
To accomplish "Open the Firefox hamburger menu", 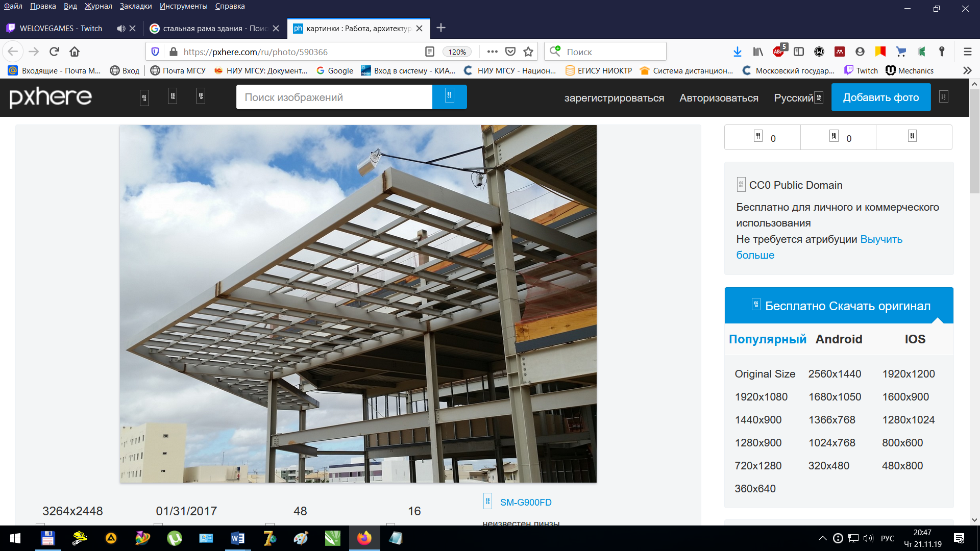I will coord(967,52).
